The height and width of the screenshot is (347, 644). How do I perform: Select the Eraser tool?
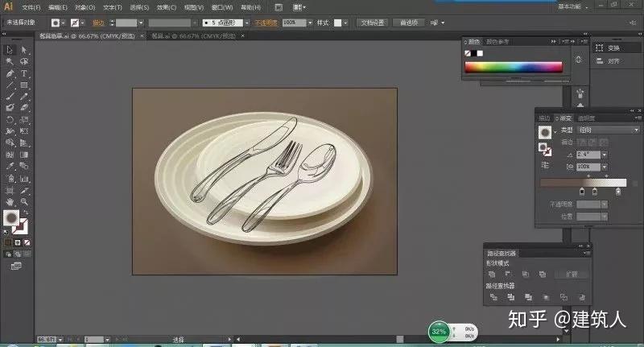pos(24,108)
